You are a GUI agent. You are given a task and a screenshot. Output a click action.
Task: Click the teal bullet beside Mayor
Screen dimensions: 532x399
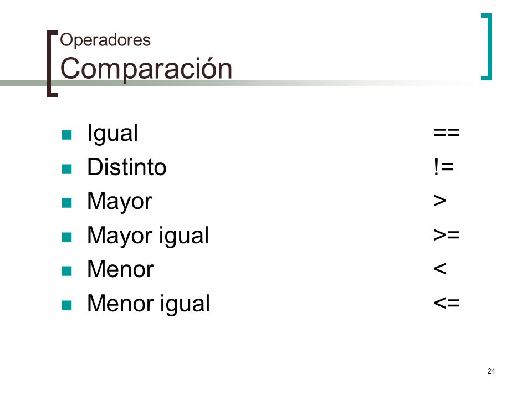(x=67, y=203)
